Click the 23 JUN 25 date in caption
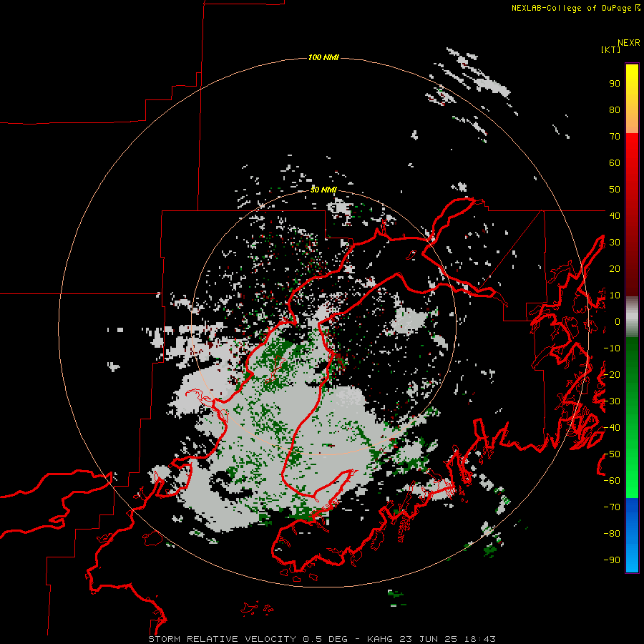This screenshot has width=644, height=644. pyautogui.click(x=429, y=639)
